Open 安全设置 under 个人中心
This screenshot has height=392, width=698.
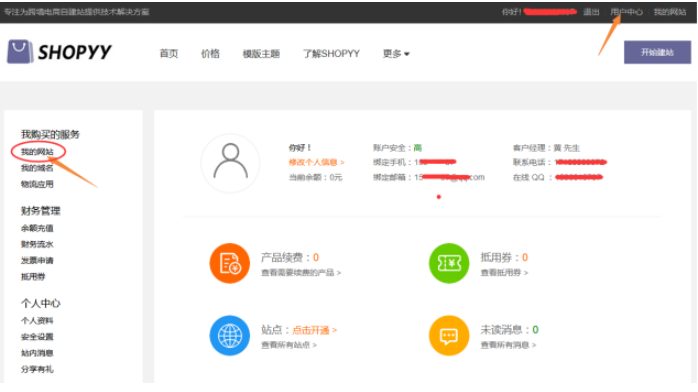37,337
